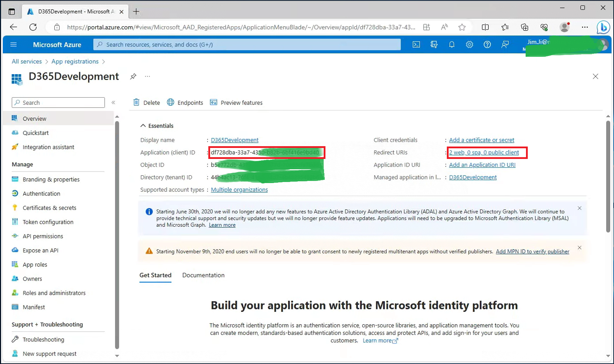Image resolution: width=614 pixels, height=364 pixels.
Task: Open the Directories and subscriptions filter icon
Action: click(x=434, y=45)
